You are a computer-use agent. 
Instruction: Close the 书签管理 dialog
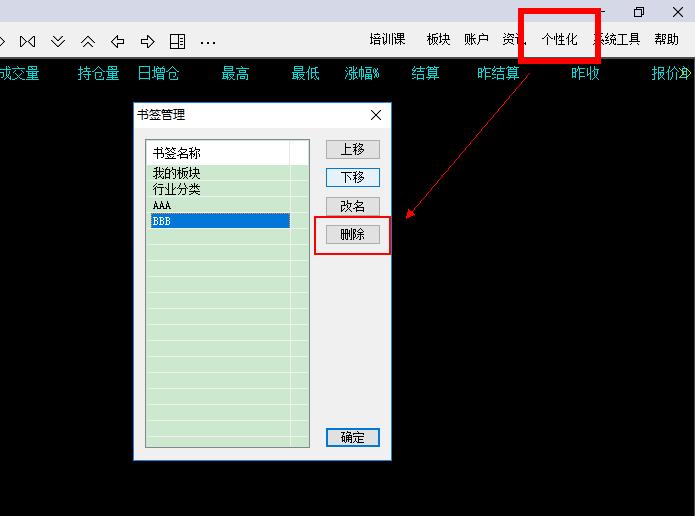[x=376, y=115]
